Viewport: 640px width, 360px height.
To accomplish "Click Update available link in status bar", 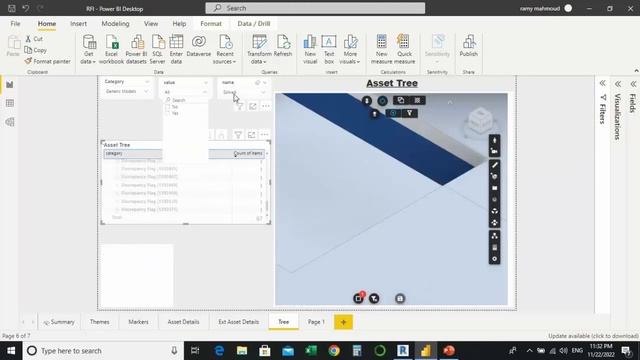I will [593, 336].
